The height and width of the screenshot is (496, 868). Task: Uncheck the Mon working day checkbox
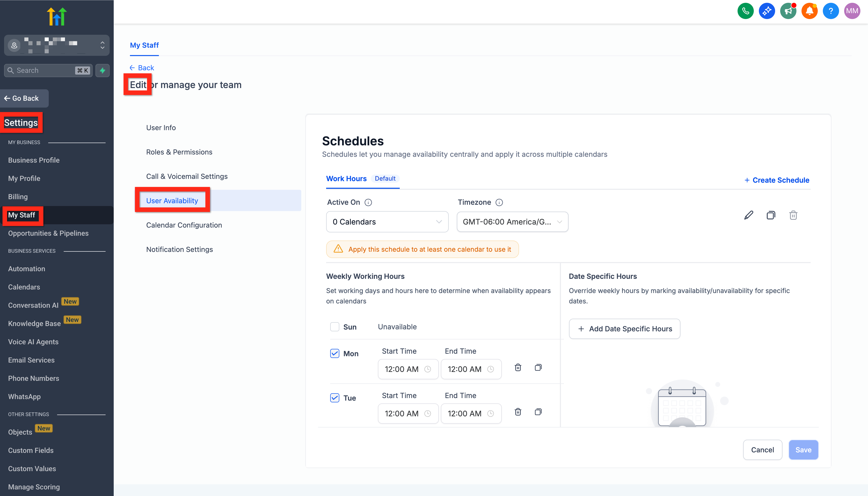(335, 353)
